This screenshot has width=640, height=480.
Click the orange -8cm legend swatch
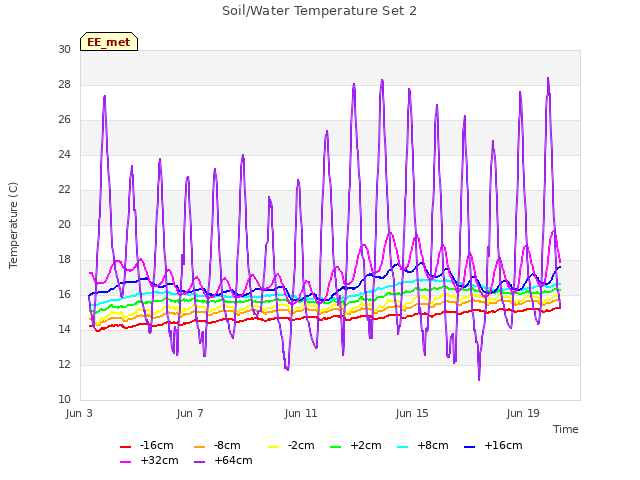tap(199, 447)
